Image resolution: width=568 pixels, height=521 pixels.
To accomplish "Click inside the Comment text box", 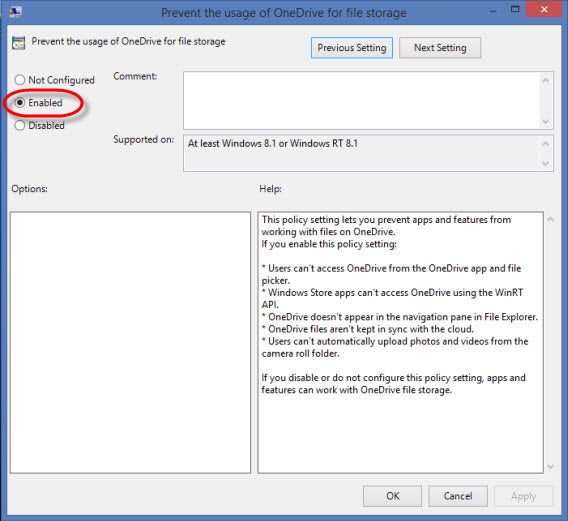I will pyautogui.click(x=362, y=100).
